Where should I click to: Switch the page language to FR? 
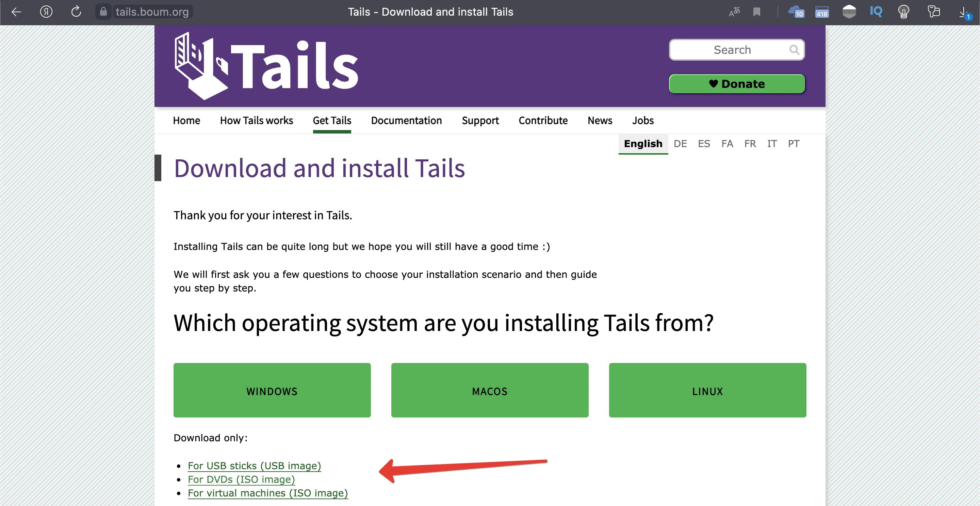(x=750, y=144)
